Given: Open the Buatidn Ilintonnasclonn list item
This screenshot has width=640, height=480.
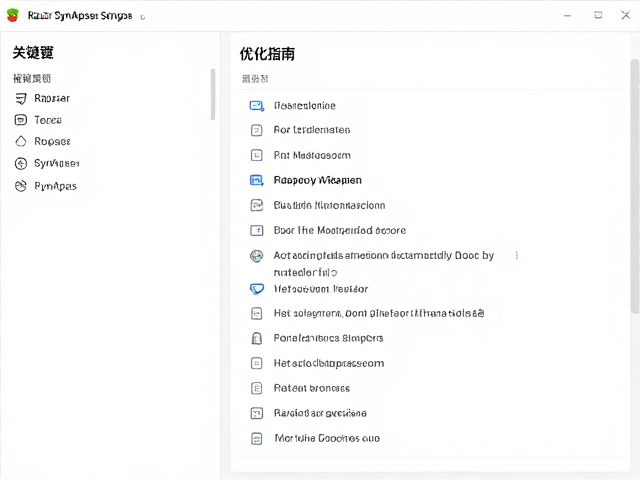Looking at the screenshot, I should coord(329,205).
